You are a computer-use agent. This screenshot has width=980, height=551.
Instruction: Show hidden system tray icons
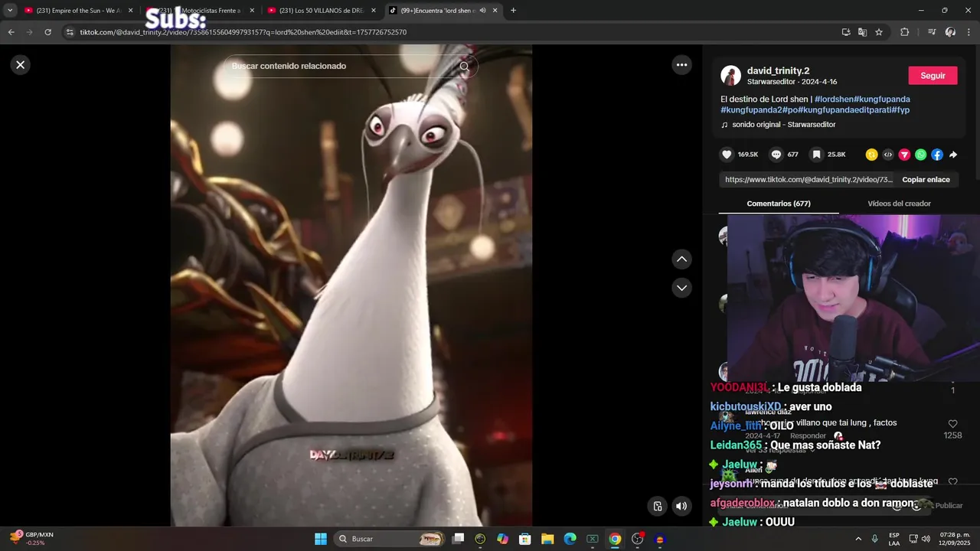(857, 539)
